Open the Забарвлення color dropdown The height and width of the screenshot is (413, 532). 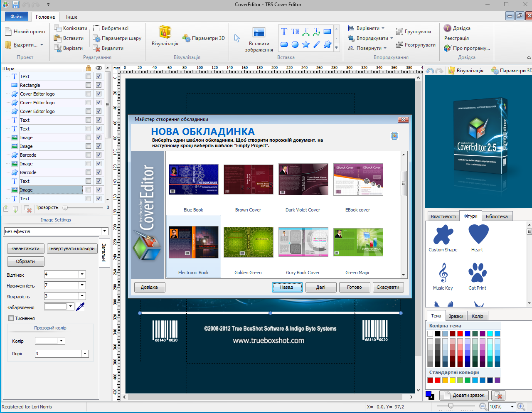tap(70, 307)
